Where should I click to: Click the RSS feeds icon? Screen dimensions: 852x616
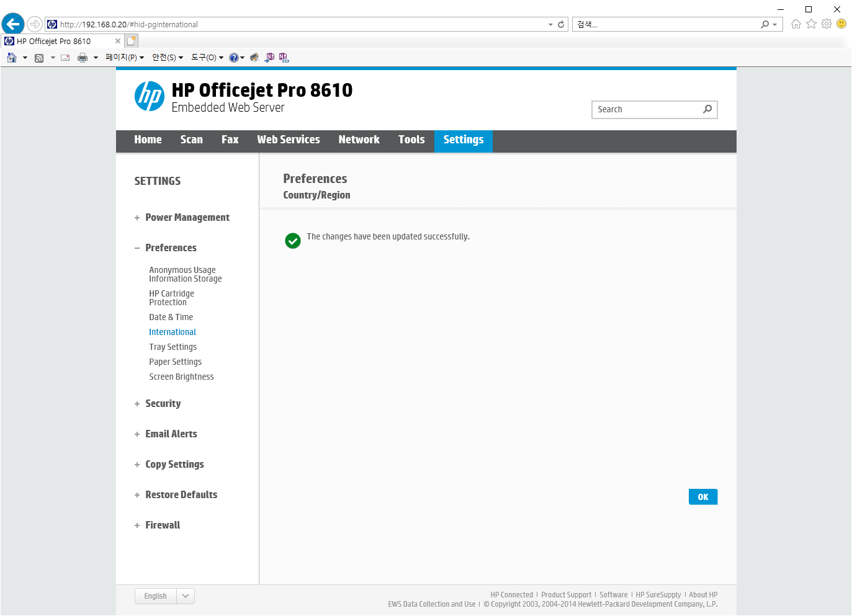(39, 58)
